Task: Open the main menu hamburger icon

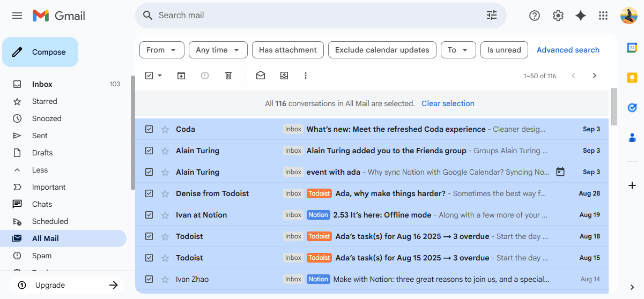Action: tap(17, 16)
